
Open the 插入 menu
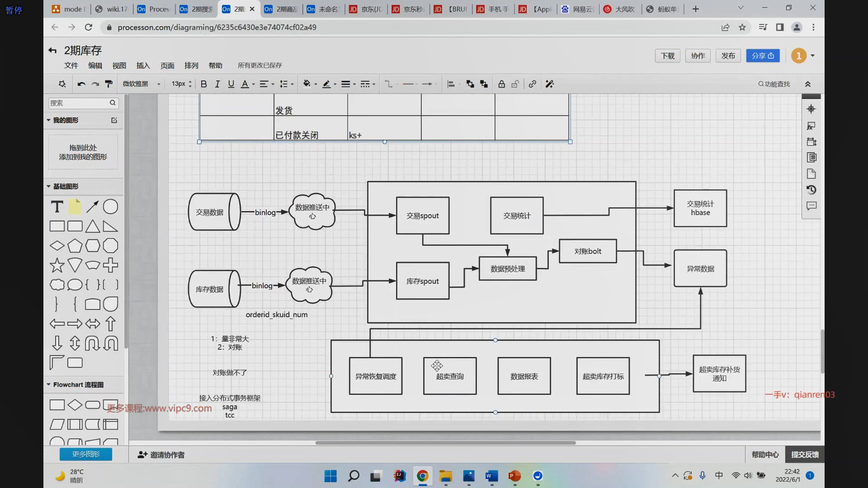pos(143,66)
